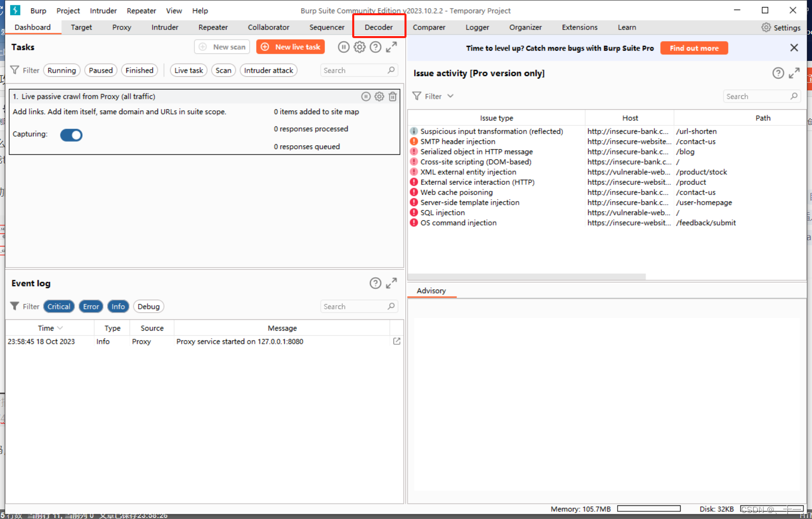812x519 pixels.
Task: Open task settings via the Tasks gear icon
Action: click(x=359, y=47)
